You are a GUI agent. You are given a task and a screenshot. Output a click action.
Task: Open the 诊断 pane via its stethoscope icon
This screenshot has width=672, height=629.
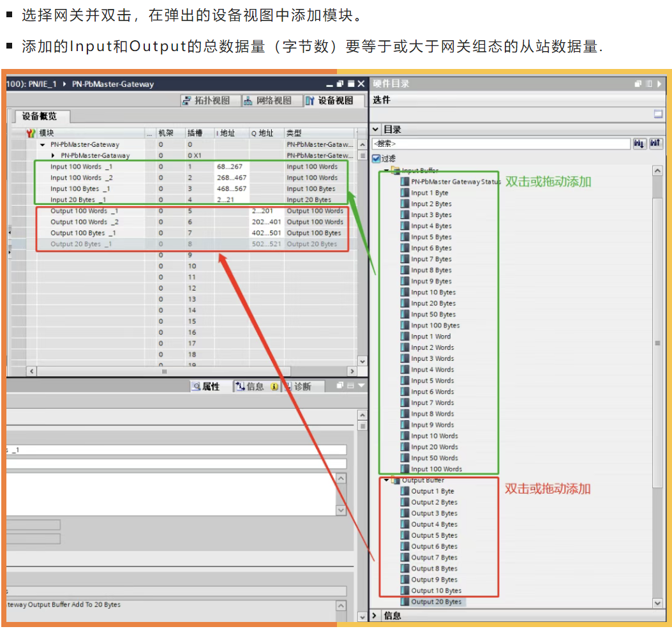288,386
